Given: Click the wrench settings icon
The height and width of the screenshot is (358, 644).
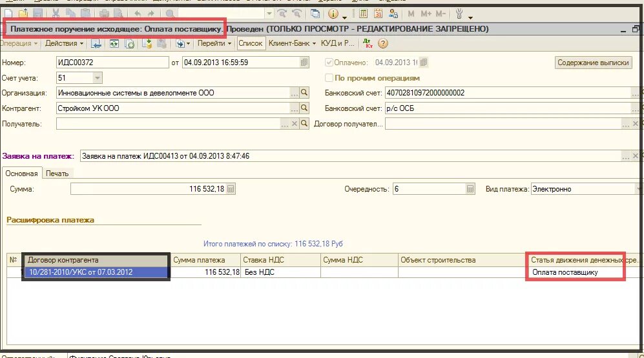Looking at the screenshot, I should tap(459, 14).
